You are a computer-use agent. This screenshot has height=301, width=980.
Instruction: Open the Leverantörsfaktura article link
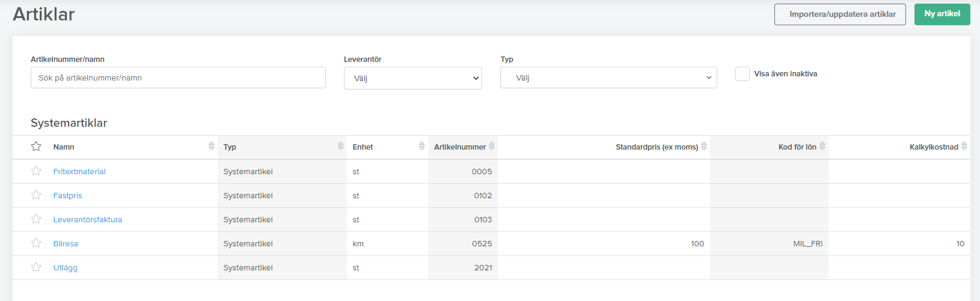[88, 219]
